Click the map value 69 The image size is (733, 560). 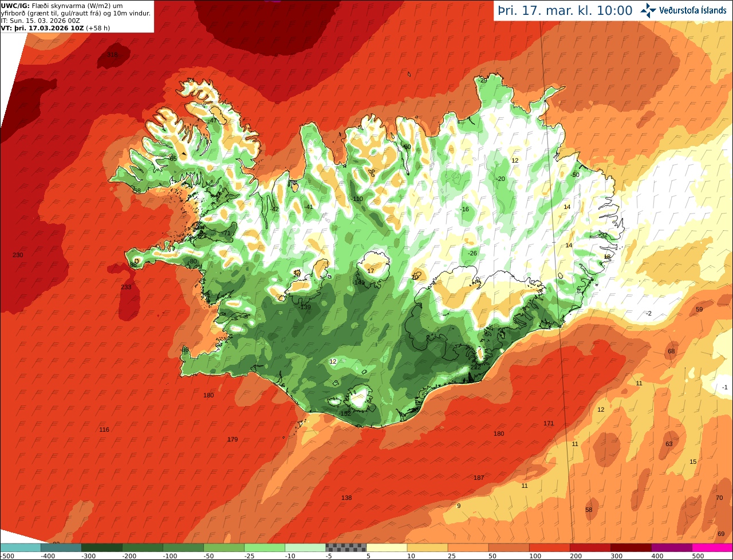[x=721, y=534]
